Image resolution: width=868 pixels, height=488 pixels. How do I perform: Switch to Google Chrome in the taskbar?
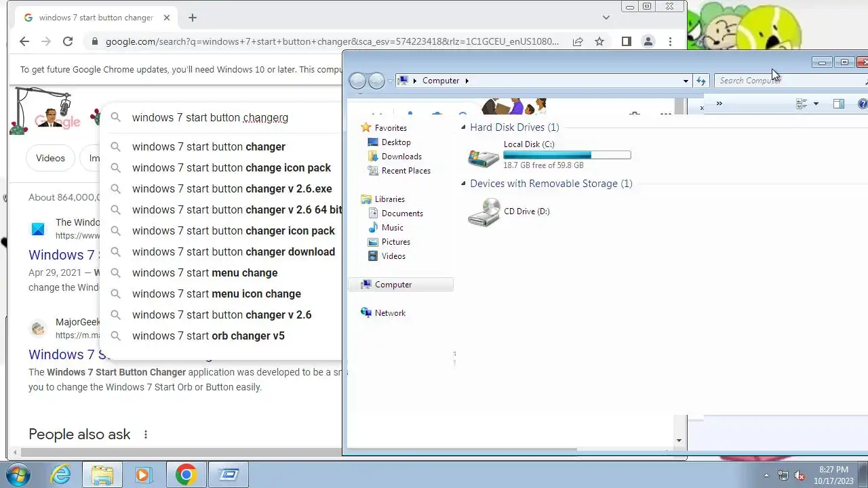point(186,474)
